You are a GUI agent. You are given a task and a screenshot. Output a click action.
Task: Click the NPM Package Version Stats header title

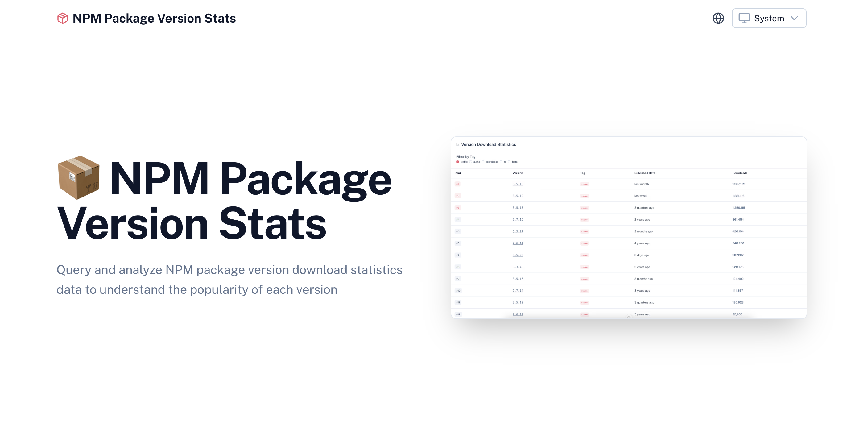[154, 18]
